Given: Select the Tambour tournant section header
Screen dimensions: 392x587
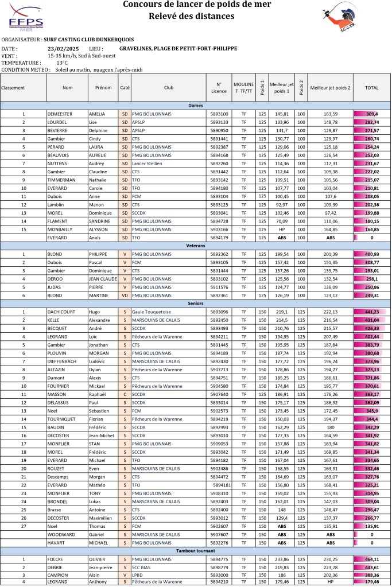Looking at the screenshot, I should click(x=196, y=551).
